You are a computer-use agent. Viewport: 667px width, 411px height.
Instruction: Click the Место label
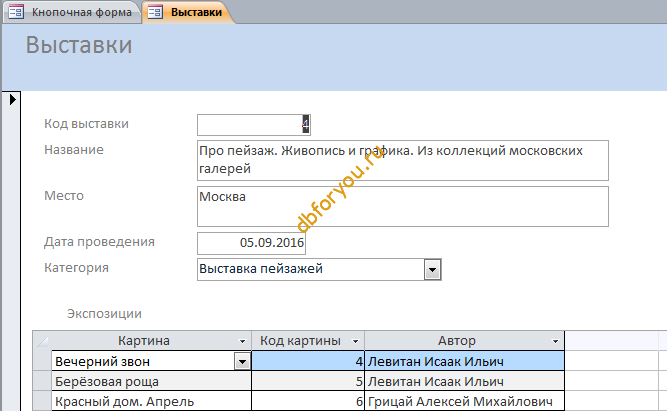pyautogui.click(x=64, y=196)
